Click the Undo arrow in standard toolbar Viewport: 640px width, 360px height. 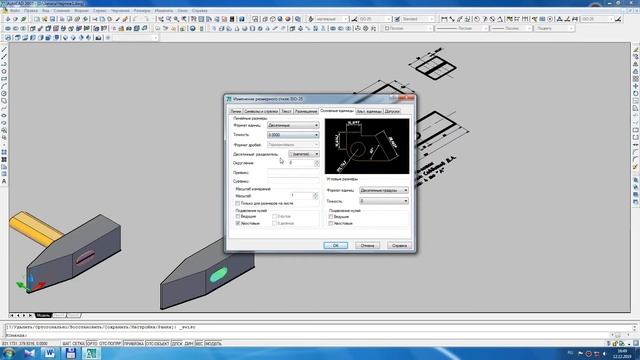pos(134,19)
